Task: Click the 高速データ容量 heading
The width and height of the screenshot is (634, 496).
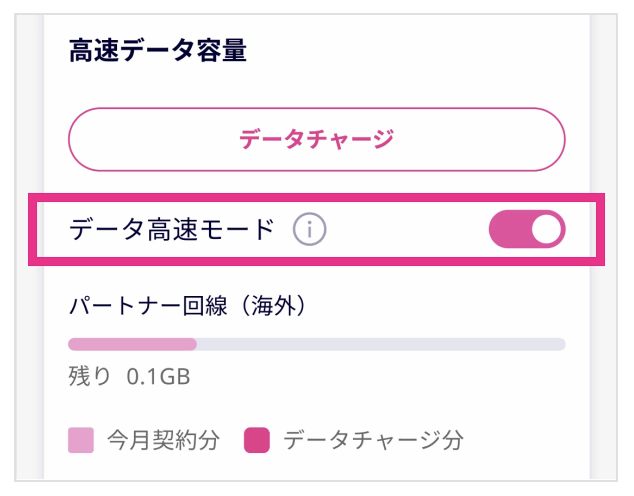Action: tap(158, 51)
